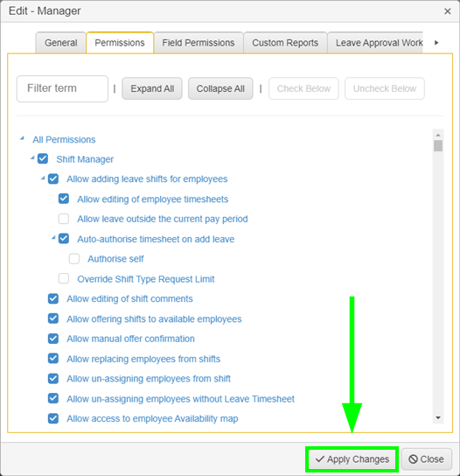This screenshot has height=476, width=460.
Task: Uncheck Allow un-assigning employees from shift checkbox
Action: click(53, 378)
